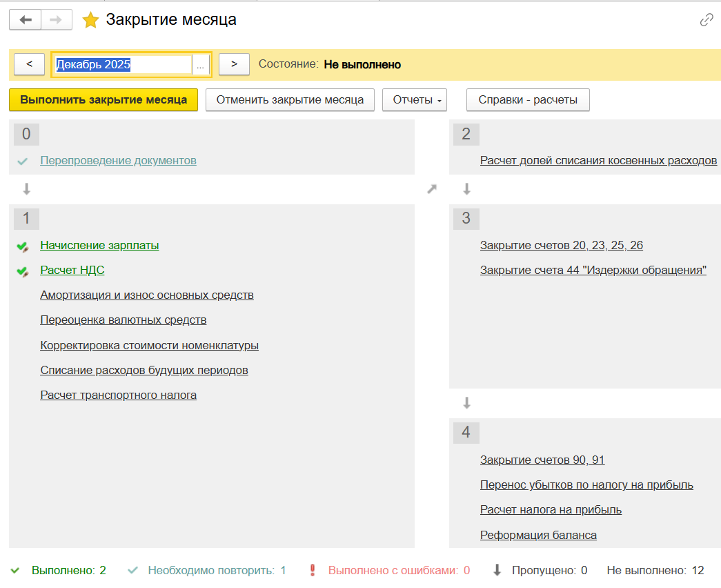Open Реформация баланса link
Viewport: 721px width, 588px height.
click(538, 535)
